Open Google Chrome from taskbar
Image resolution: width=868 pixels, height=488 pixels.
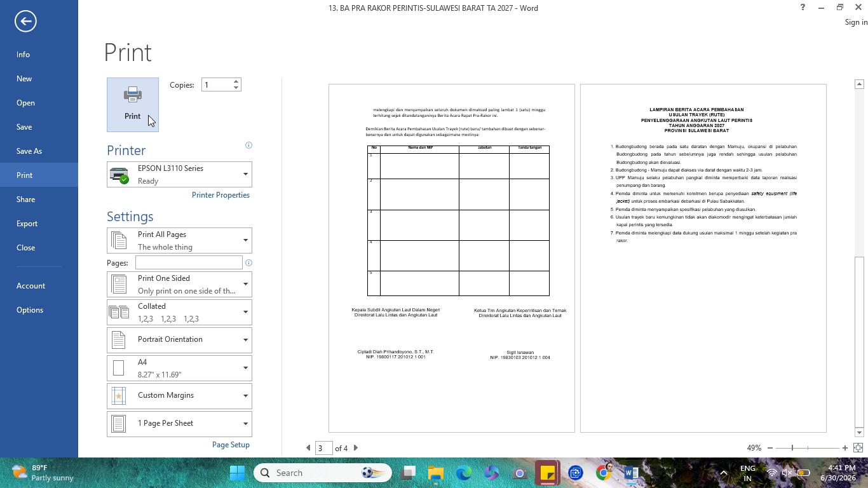(x=604, y=473)
